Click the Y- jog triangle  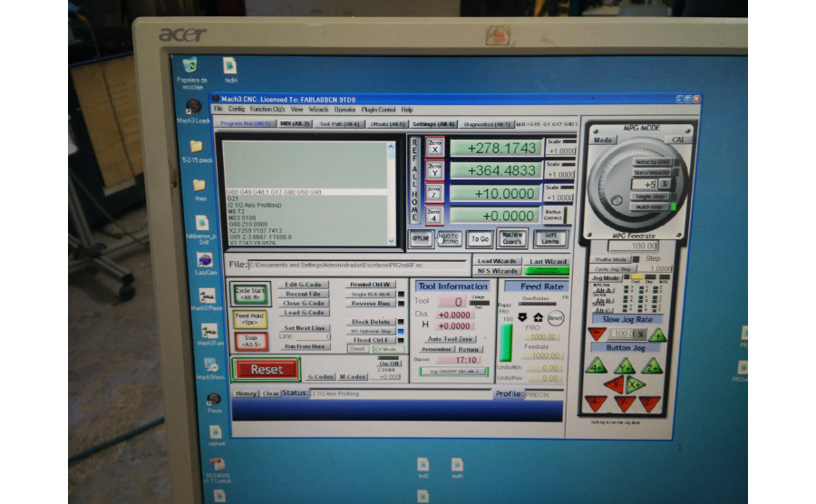pyautogui.click(x=624, y=403)
